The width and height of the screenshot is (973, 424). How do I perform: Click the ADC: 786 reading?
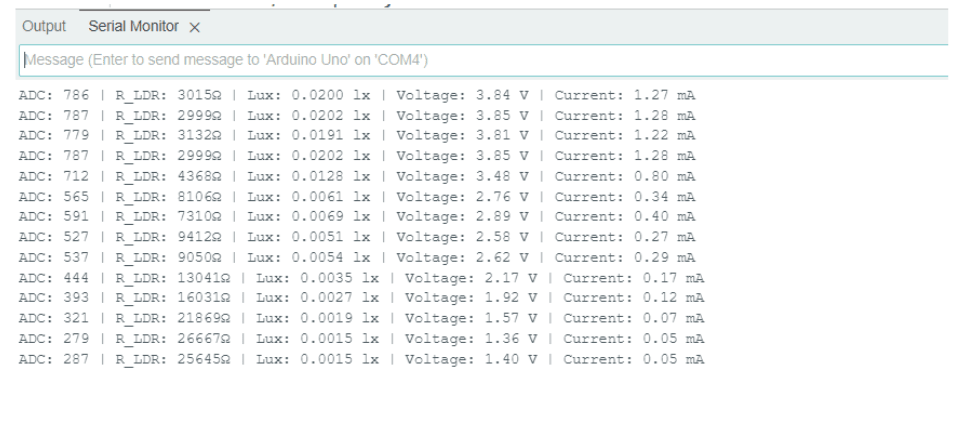[54, 95]
